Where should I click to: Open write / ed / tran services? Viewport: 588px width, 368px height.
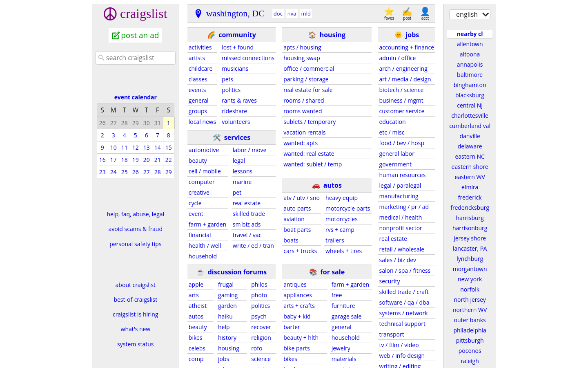click(253, 246)
